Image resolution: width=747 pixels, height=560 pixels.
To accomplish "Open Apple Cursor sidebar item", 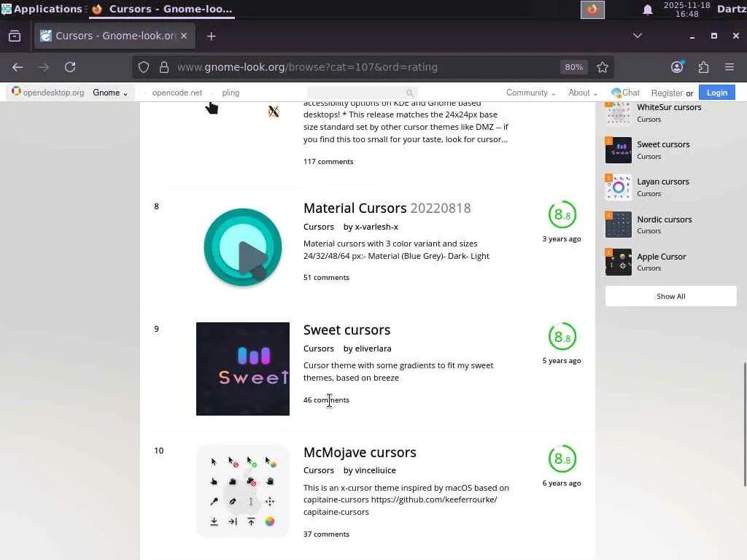I will tap(661, 257).
